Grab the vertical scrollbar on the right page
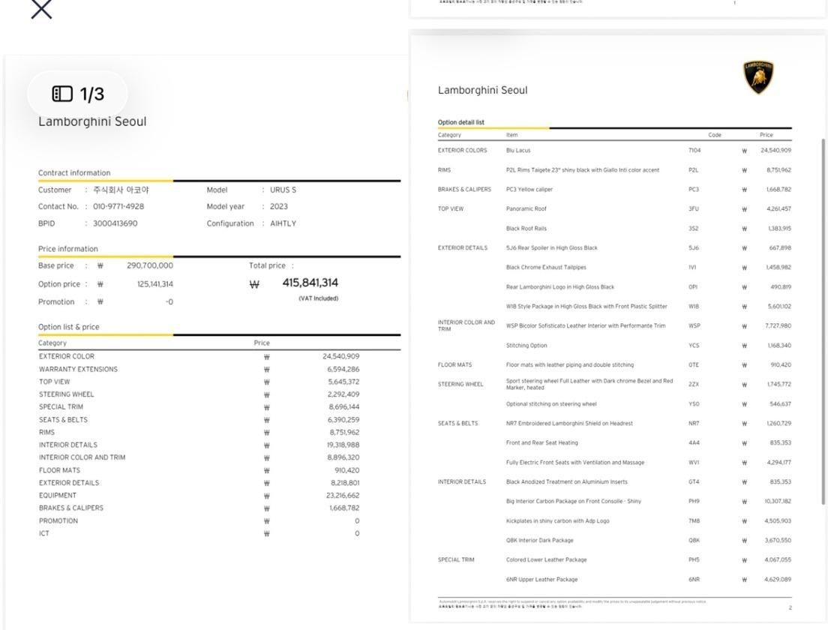Viewport: 840px width, 630px height. pos(823,322)
